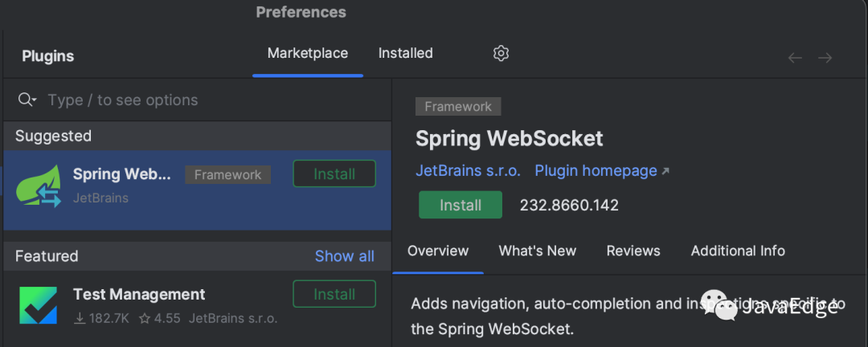Viewport: 868px width, 347px height.
Task: Click the Test Management star rating icon
Action: 145,319
